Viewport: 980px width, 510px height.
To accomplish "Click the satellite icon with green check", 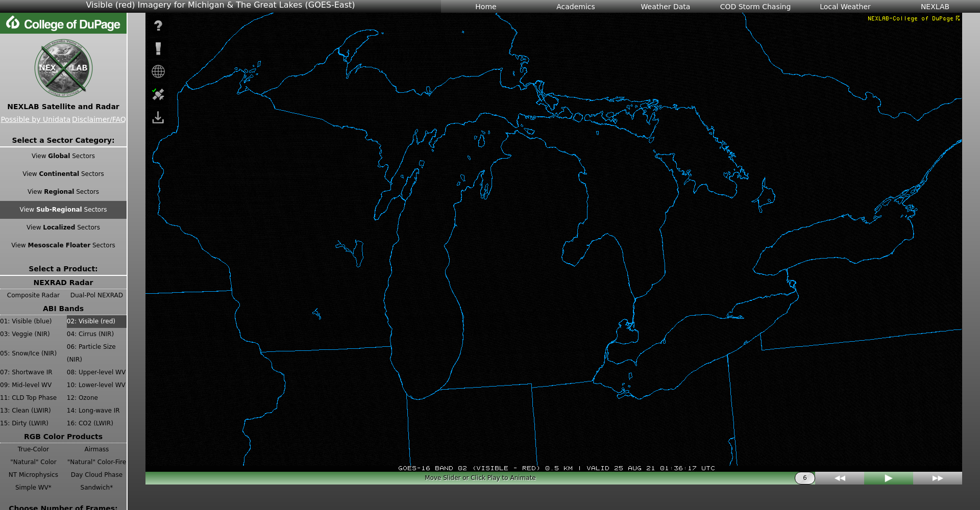I will pos(158,94).
